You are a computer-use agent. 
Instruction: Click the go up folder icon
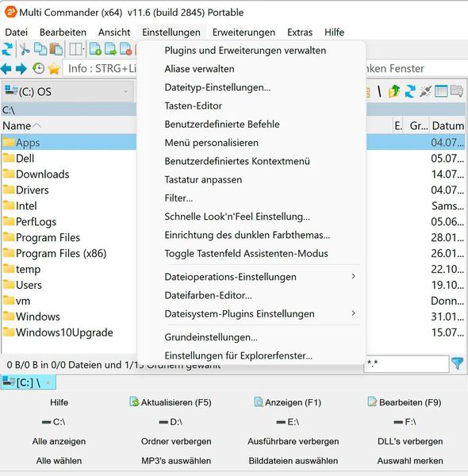394,91
